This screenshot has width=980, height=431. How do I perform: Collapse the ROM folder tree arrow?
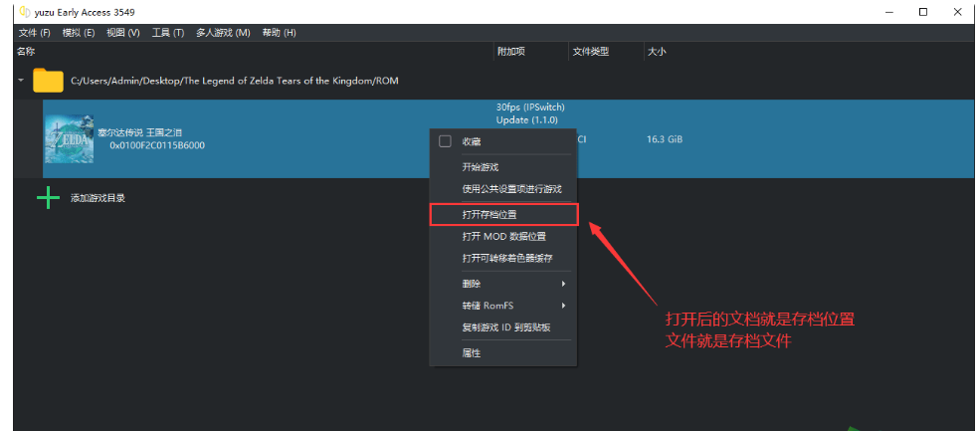click(x=21, y=81)
